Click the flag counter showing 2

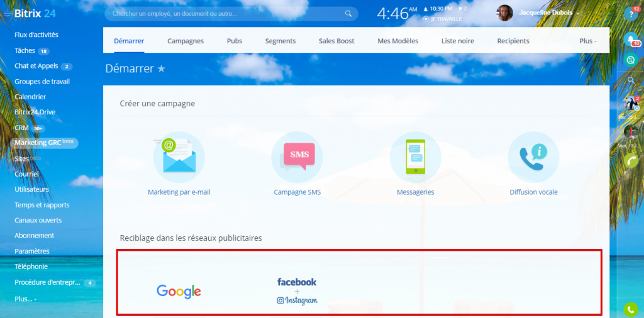(x=462, y=8)
